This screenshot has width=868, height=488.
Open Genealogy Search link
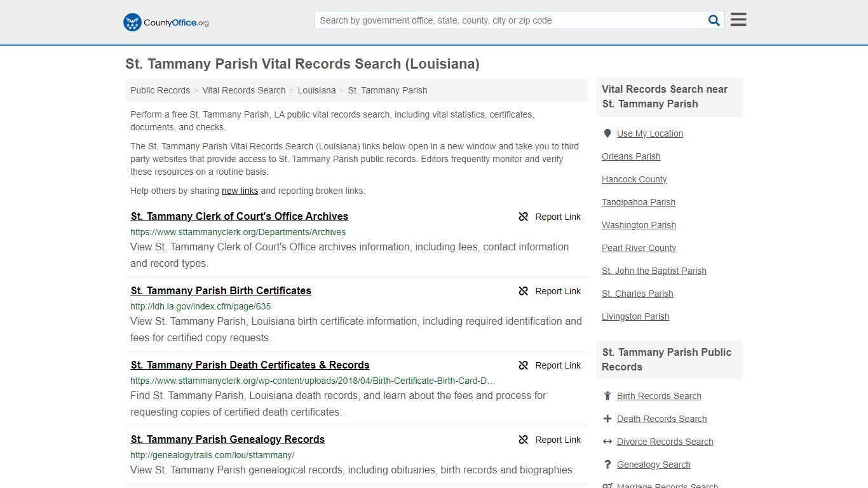coord(653,464)
